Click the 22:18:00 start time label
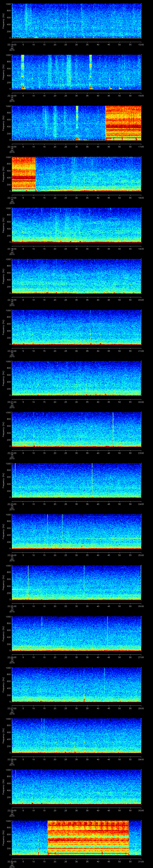The image size is (153, 868). coord(12,249)
